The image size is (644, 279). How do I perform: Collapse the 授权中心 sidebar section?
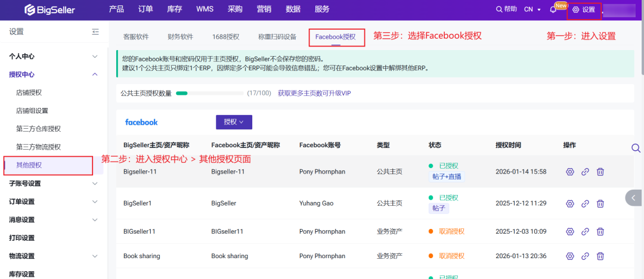(x=95, y=75)
